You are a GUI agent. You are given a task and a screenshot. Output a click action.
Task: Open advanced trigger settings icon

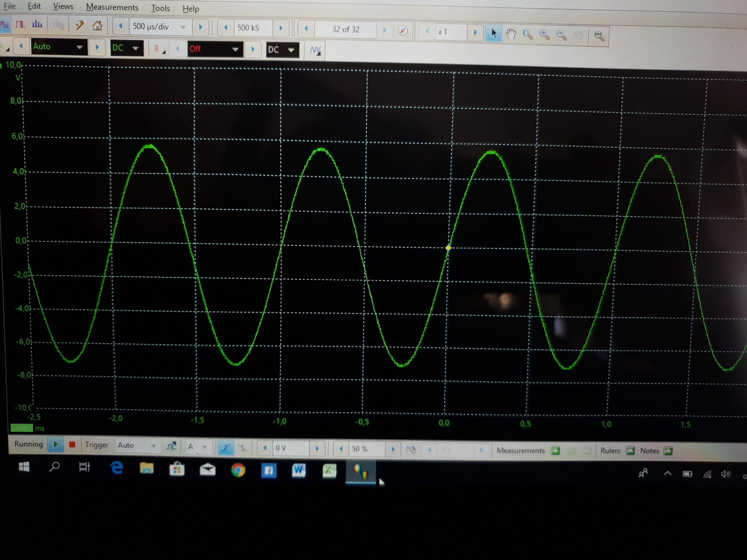click(410, 449)
